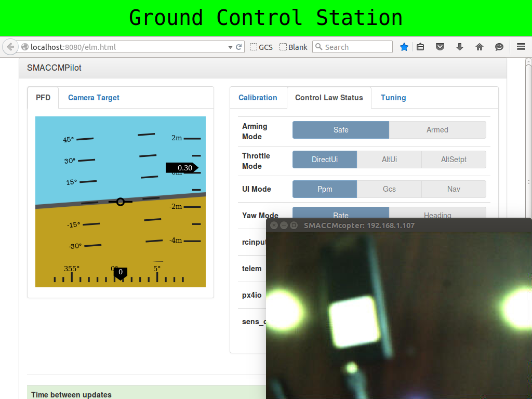Click the Blank bookmark link
Image resolution: width=532 pixels, height=399 pixels.
294,47
